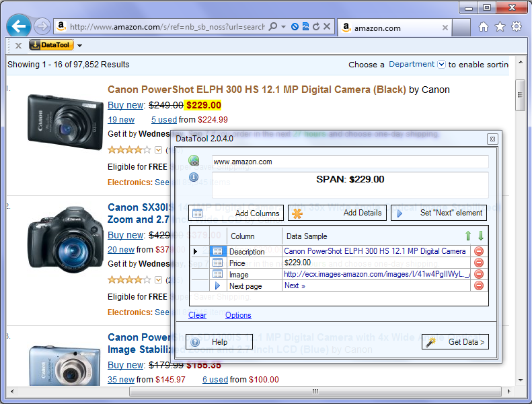The width and height of the screenshot is (532, 404).
Task: Click the search magnifier in address bar
Action: pyautogui.click(x=272, y=26)
